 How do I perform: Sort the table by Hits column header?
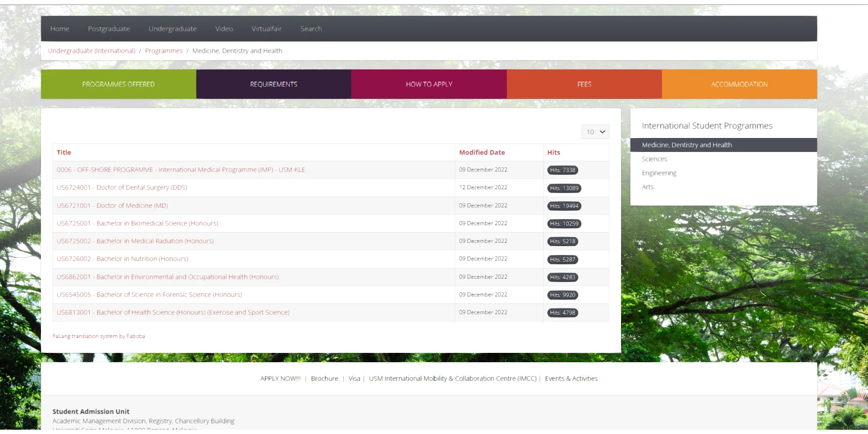554,152
